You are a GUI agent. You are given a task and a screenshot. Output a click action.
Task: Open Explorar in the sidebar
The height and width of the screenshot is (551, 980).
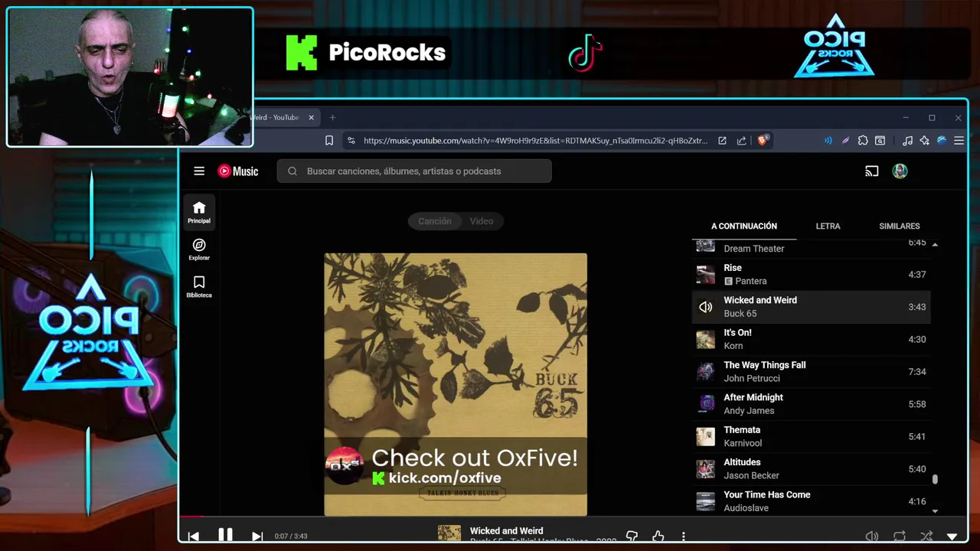pyautogui.click(x=199, y=249)
